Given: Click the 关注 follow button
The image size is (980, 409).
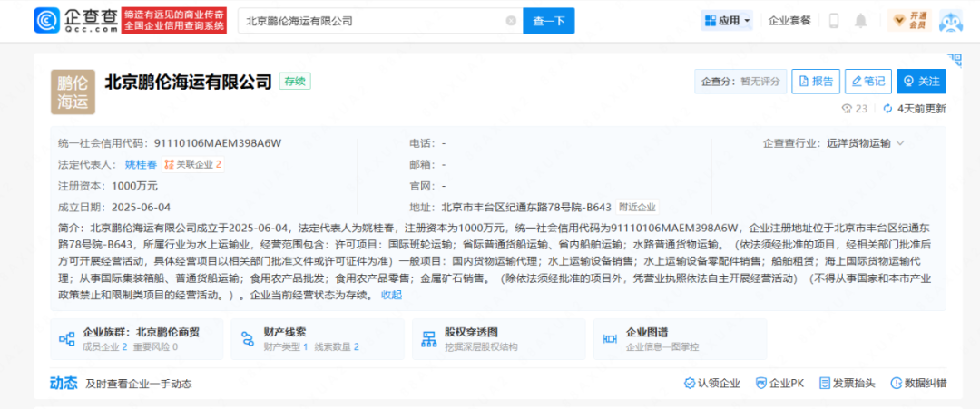Looking at the screenshot, I should [921, 82].
